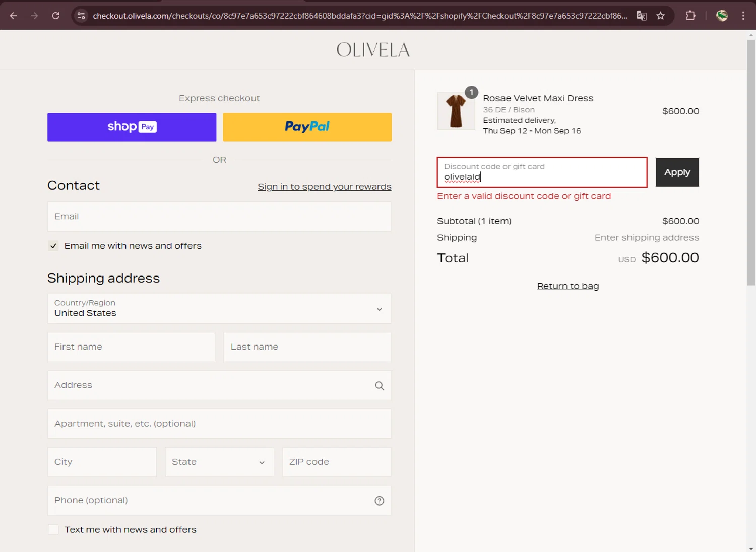This screenshot has height=552, width=756.
Task: Click the page vertical scrollbar thumb
Action: click(x=751, y=163)
